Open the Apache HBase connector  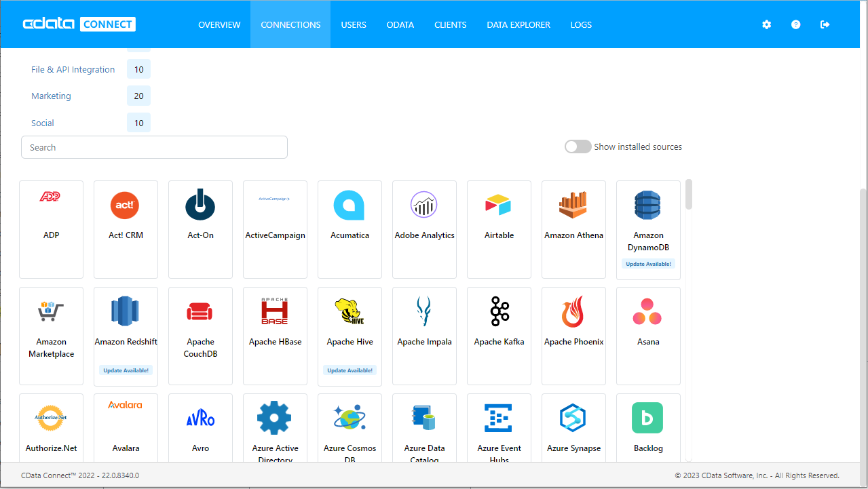tap(275, 336)
